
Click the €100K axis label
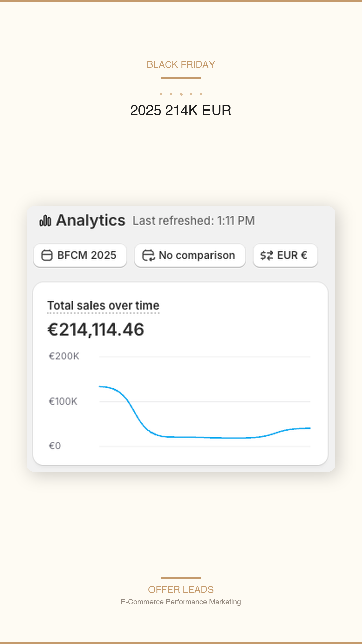[63, 401]
